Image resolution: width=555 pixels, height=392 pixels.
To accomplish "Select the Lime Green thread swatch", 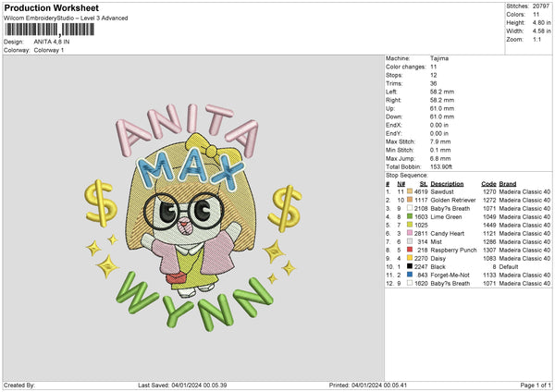I will [410, 216].
